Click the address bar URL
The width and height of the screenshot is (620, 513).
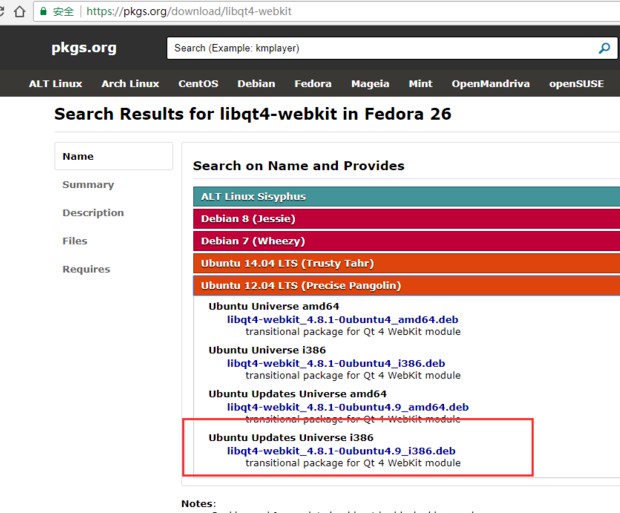[189, 11]
